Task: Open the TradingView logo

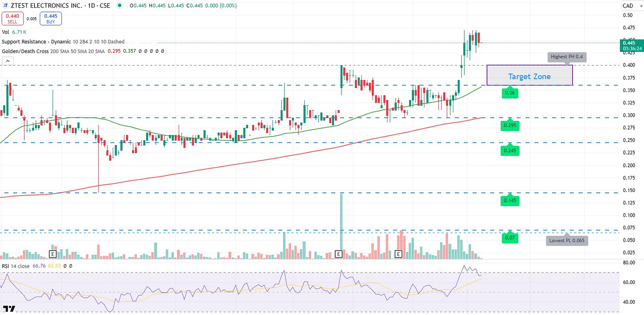Action: [8, 309]
